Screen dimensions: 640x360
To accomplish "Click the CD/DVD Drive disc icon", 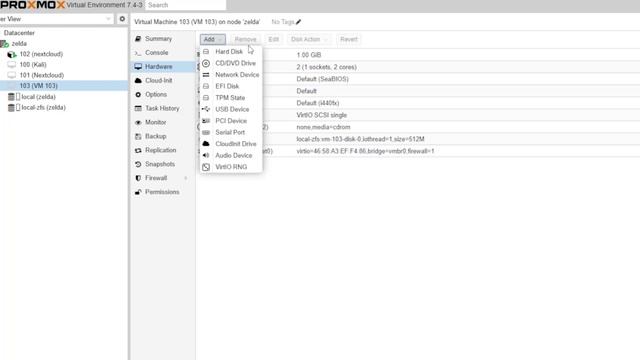I will (206, 63).
